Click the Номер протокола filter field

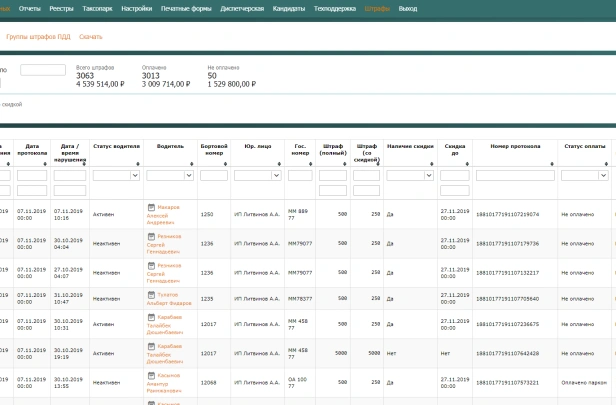514,175
